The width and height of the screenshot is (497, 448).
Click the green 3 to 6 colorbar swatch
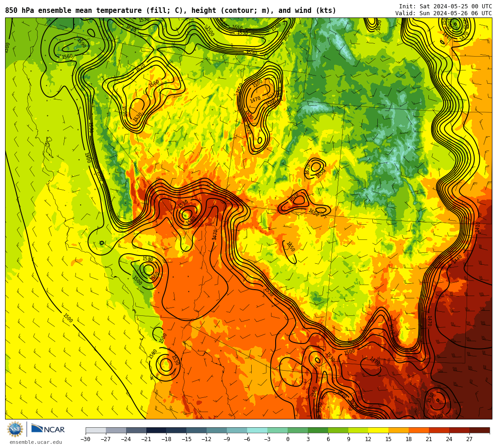point(318,430)
